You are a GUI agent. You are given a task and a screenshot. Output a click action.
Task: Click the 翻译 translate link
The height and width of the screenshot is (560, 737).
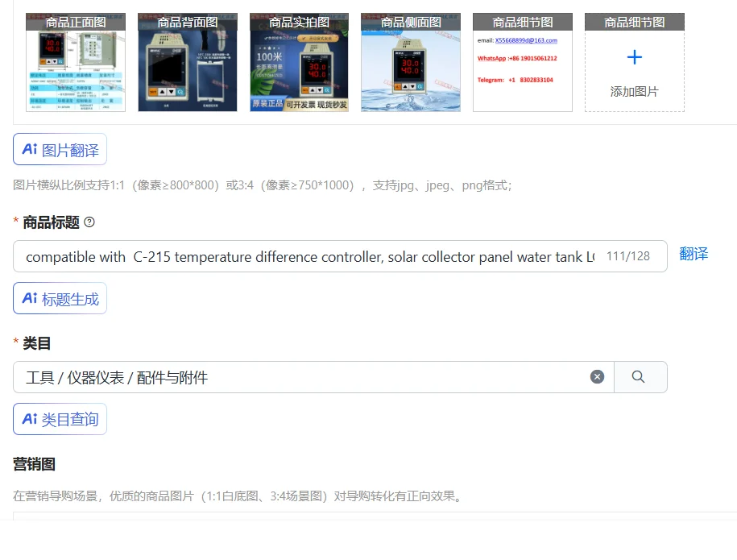[x=694, y=254]
